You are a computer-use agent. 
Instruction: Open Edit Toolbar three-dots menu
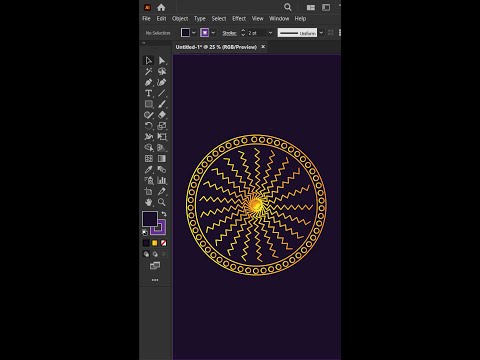point(155,280)
